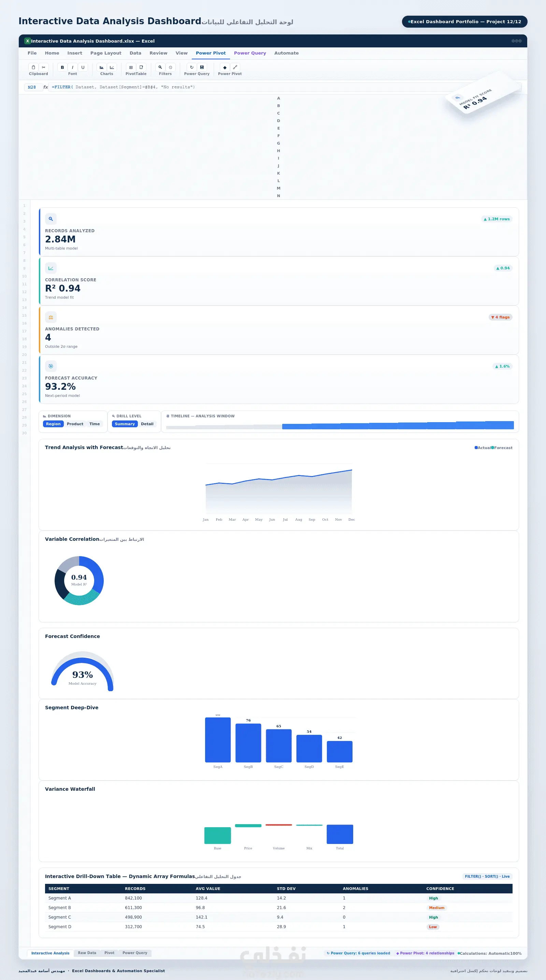Open the Insert ribbon tab
This screenshot has height=980, width=546.
[x=75, y=53]
